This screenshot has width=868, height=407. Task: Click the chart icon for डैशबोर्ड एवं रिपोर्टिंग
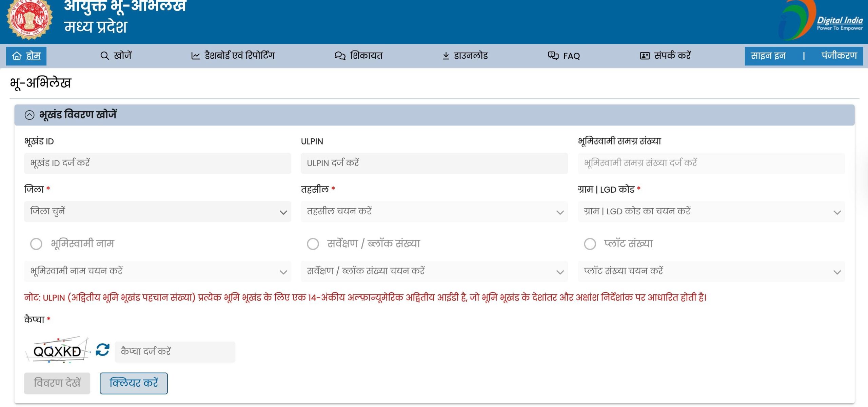[x=196, y=56]
